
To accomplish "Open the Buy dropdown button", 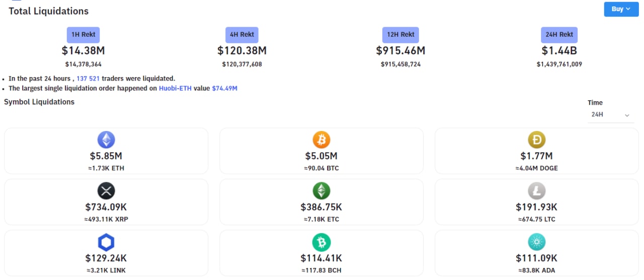I will [621, 9].
